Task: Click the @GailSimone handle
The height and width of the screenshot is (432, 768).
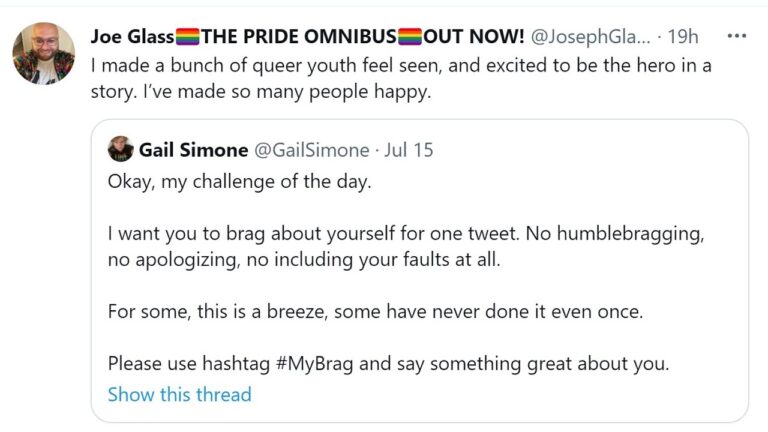Action: (x=312, y=150)
